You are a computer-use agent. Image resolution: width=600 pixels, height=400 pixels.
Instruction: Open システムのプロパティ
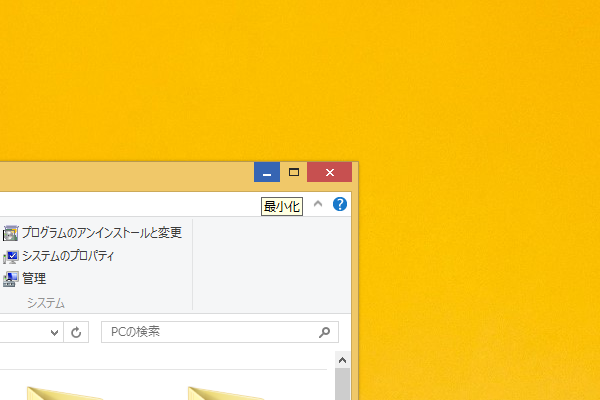tap(59, 256)
